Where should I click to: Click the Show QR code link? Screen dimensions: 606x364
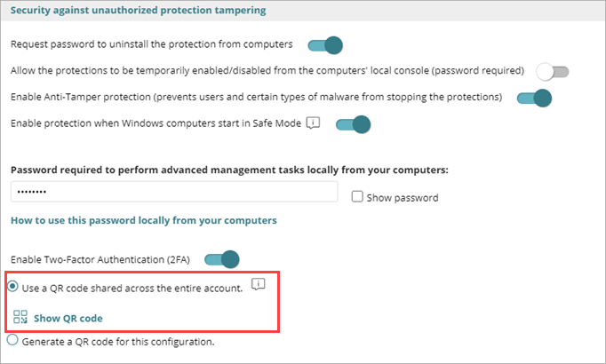click(x=68, y=318)
